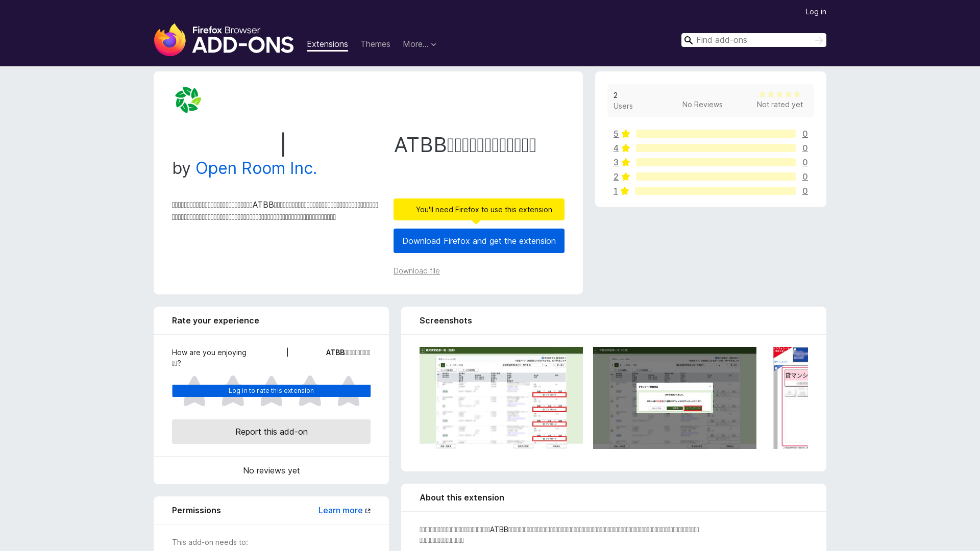Viewport: 980px width, 551px height.
Task: Select the first rating star
Action: tap(194, 391)
